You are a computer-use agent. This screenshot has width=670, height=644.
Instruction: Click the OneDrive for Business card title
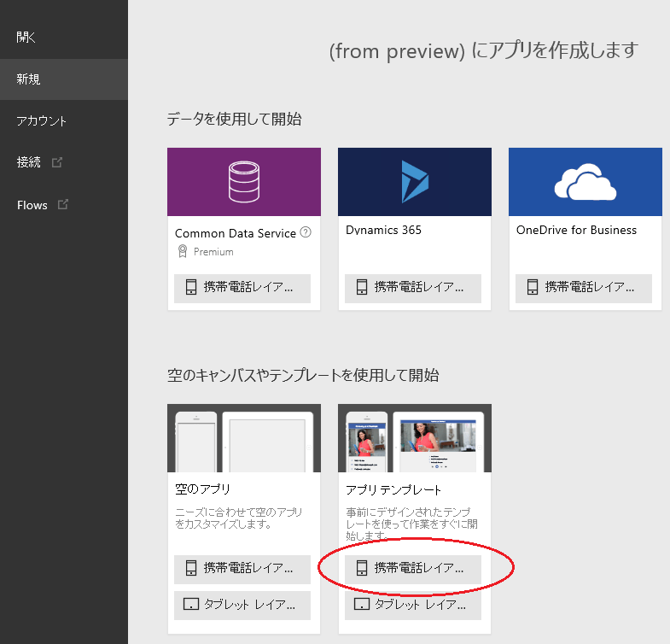576,230
